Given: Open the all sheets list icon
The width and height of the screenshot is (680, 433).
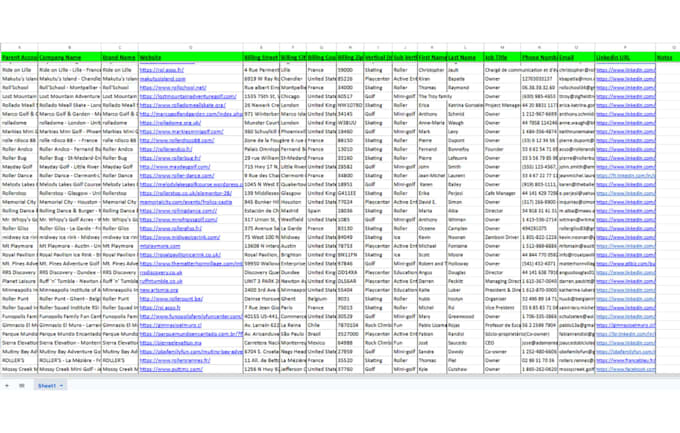Looking at the screenshot, I should coord(22,386).
